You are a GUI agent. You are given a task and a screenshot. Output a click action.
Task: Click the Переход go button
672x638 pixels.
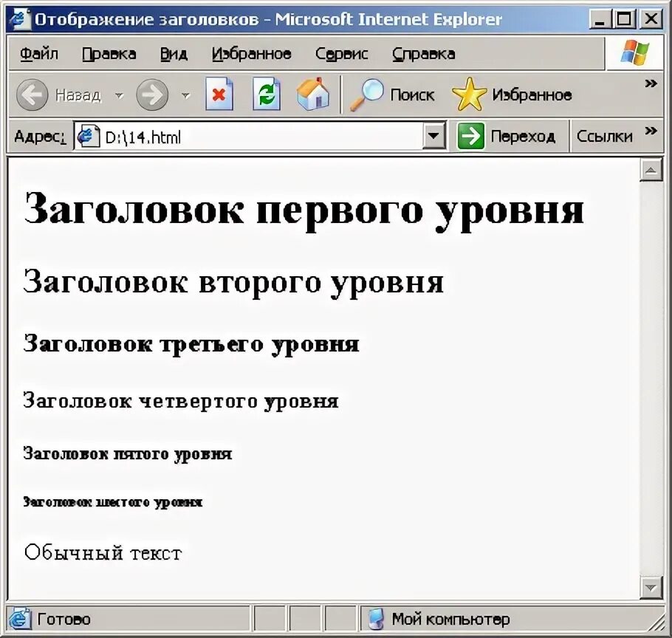(510, 136)
